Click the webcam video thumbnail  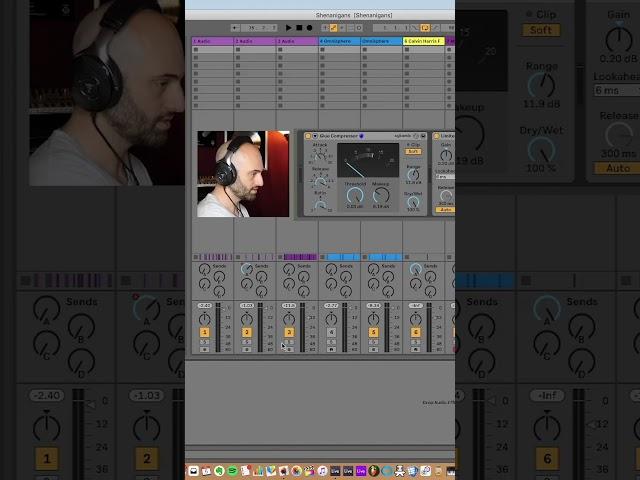click(243, 174)
